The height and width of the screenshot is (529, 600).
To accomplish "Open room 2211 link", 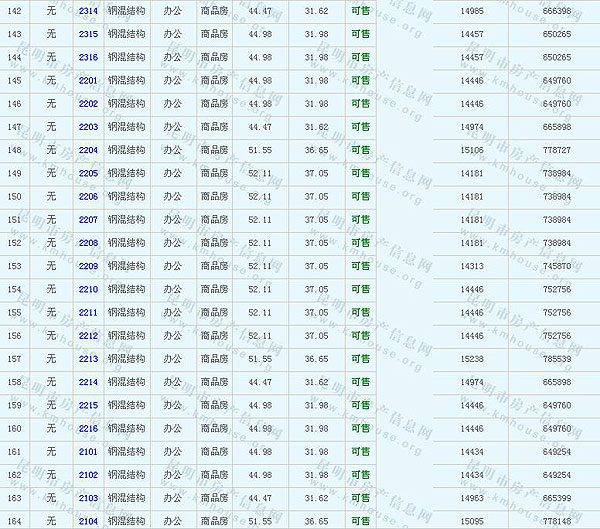I will (x=88, y=312).
